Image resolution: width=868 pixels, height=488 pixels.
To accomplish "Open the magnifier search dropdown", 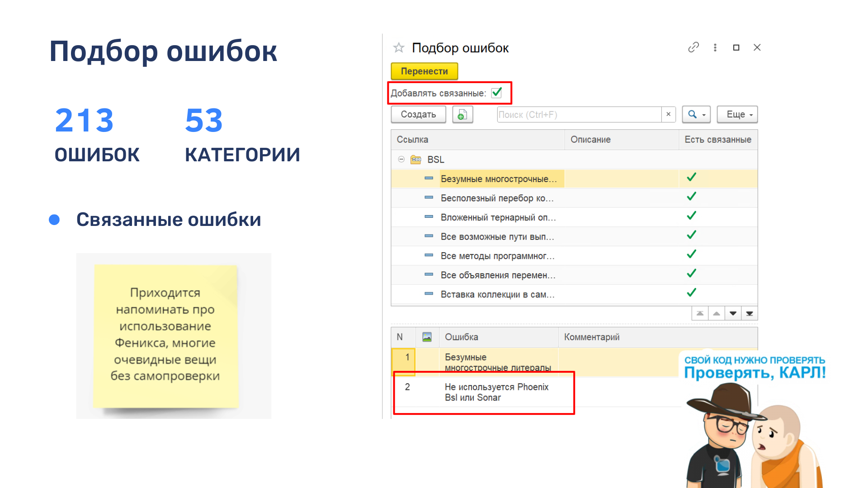I will [x=696, y=115].
